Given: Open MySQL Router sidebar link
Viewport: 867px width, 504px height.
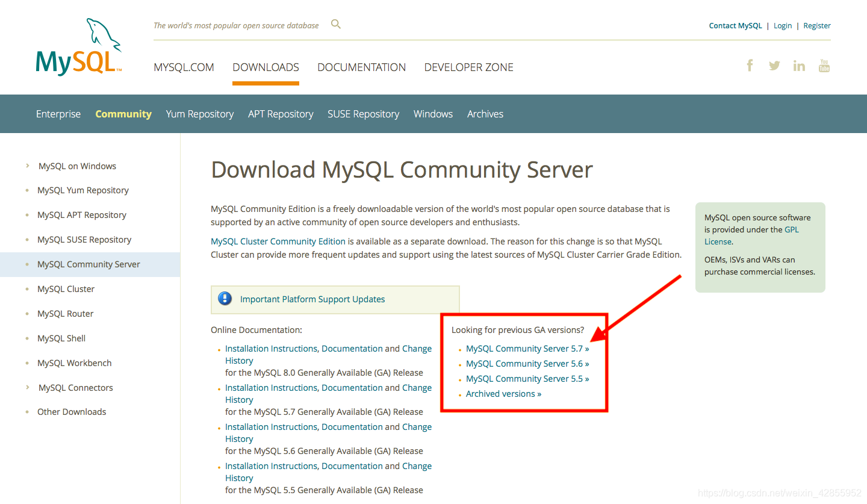Looking at the screenshot, I should [66, 314].
